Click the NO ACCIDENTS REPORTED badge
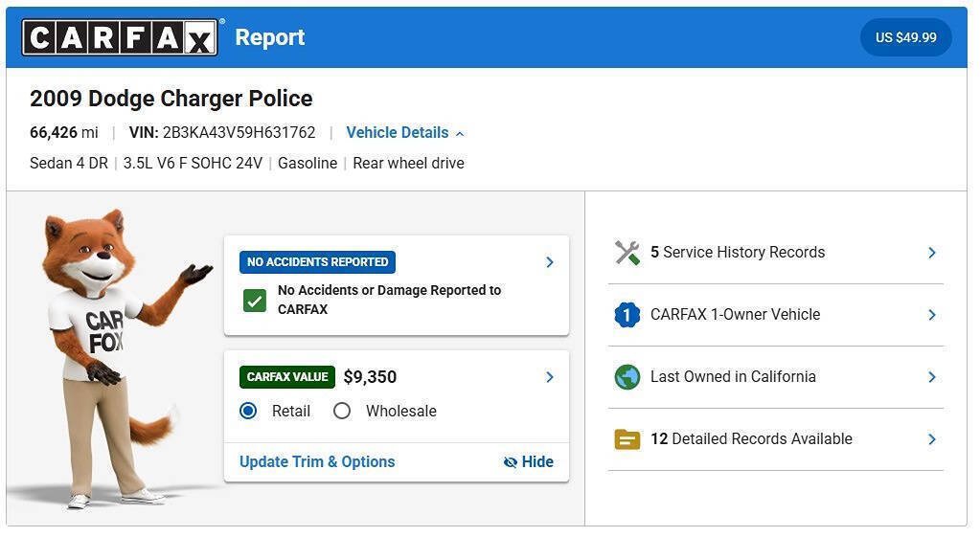 317,262
